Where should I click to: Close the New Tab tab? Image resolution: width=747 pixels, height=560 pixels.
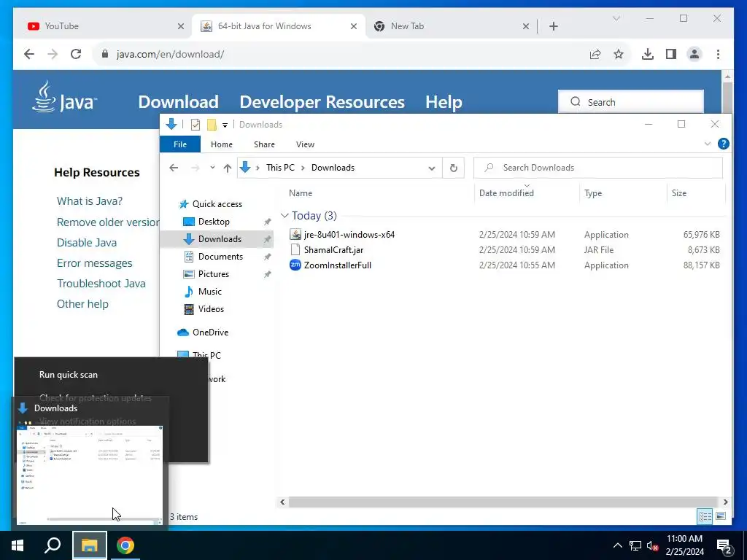tap(525, 26)
